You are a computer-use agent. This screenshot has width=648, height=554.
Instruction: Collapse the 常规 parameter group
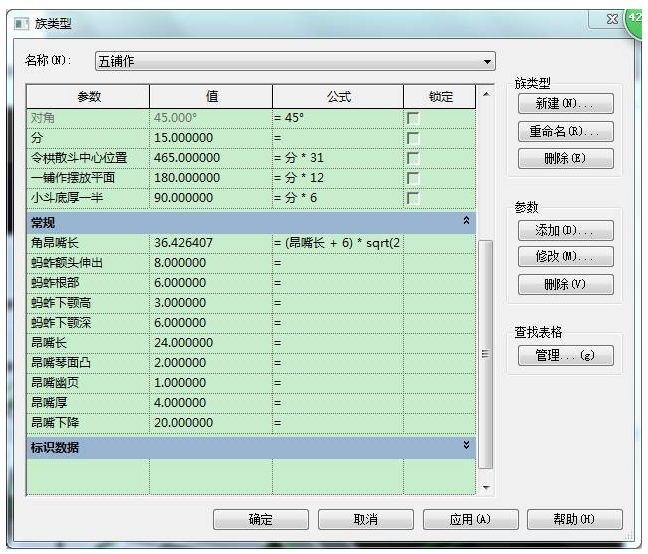pos(466,221)
